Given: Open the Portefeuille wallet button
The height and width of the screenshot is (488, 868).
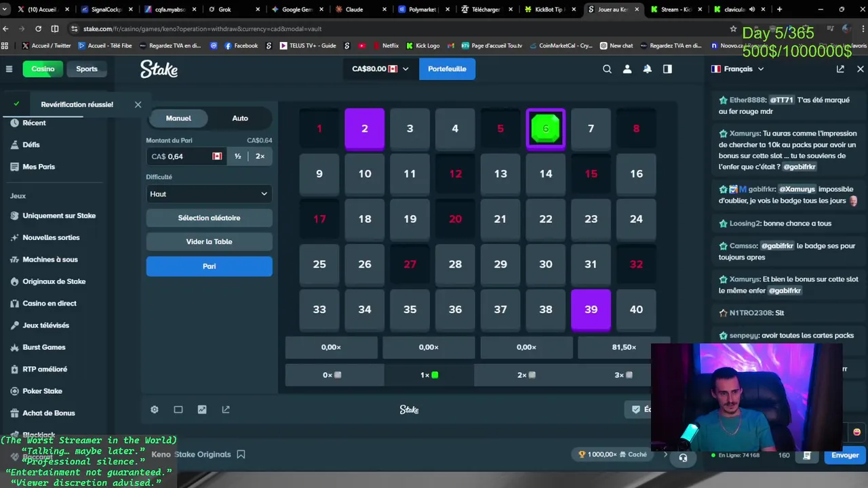Looking at the screenshot, I should pos(447,68).
